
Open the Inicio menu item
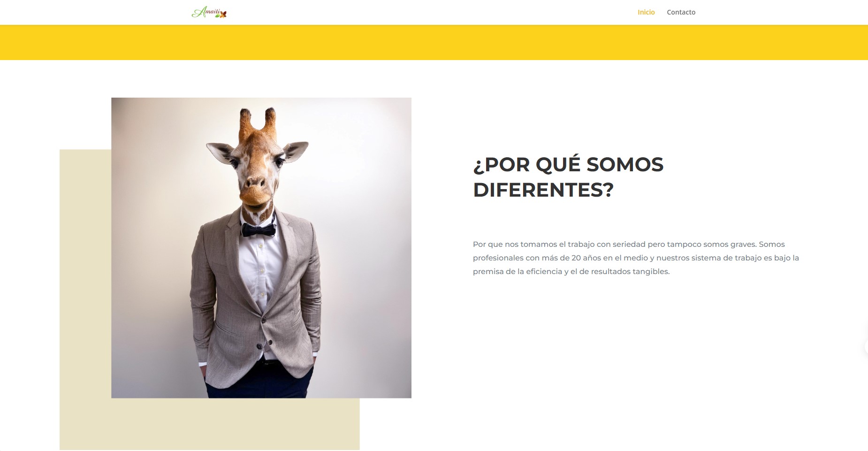[x=646, y=12]
